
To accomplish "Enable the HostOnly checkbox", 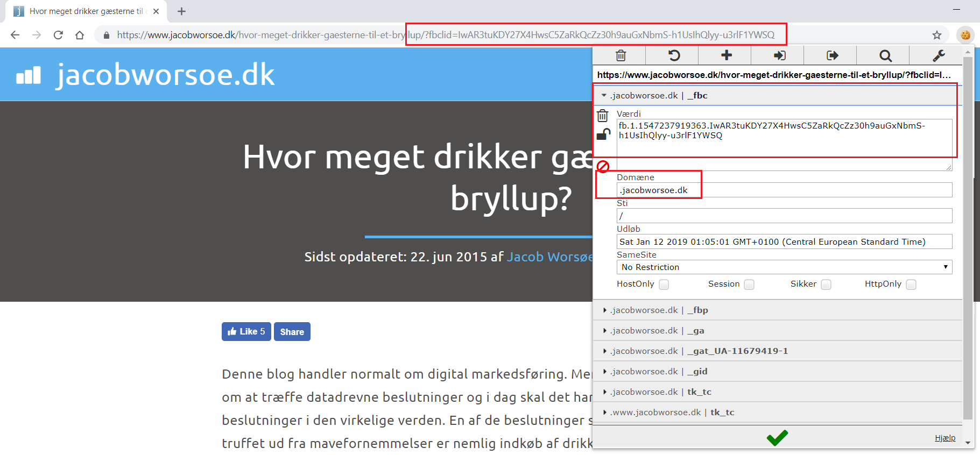I will coord(664,285).
